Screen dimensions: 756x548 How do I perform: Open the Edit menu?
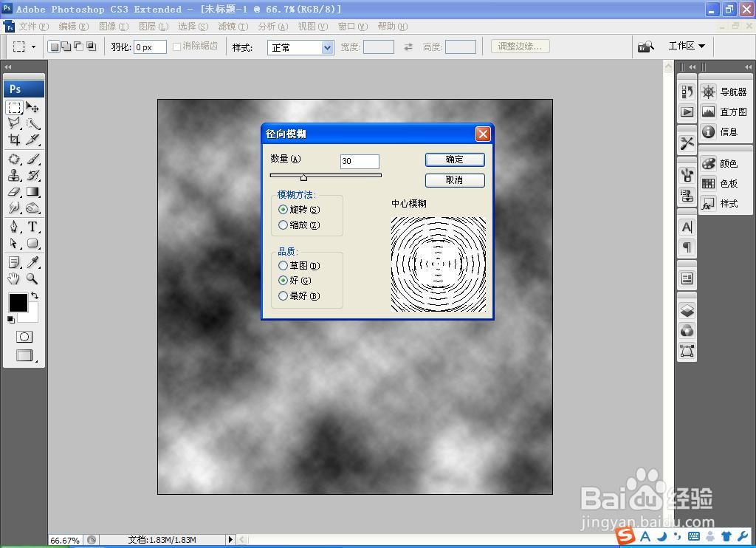coord(74,26)
